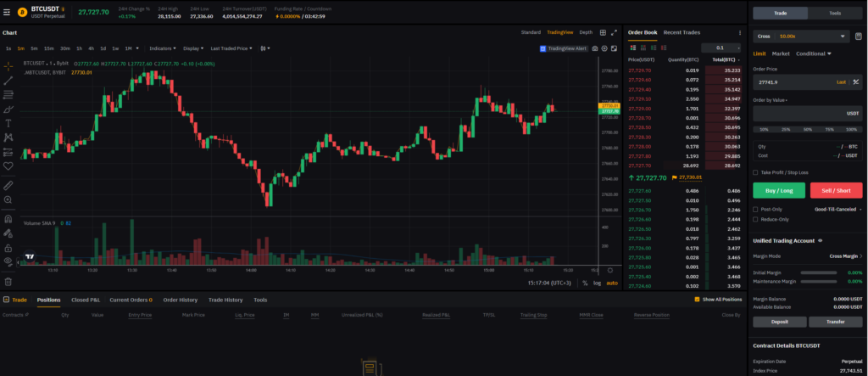Select the Market order tab

[781, 53]
